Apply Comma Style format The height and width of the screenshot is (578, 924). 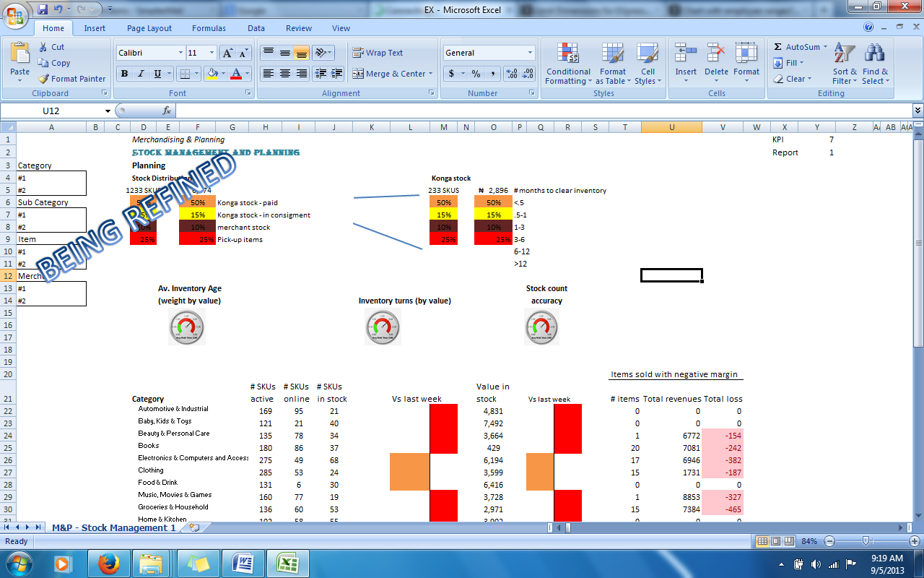tap(493, 74)
